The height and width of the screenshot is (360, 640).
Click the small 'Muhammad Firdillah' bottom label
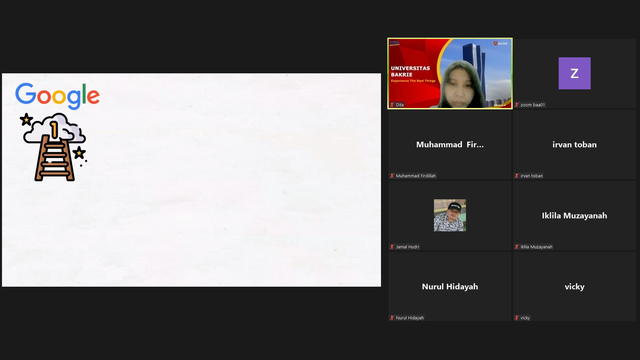tap(416, 176)
